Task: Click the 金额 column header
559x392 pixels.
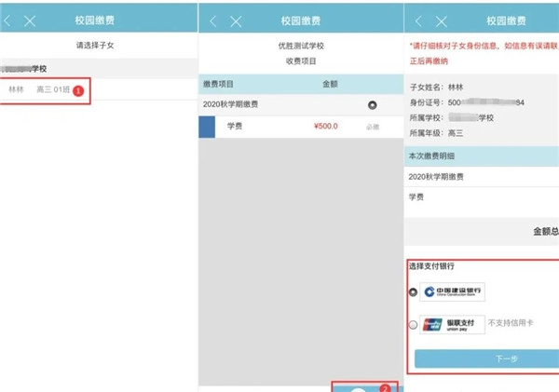Action: 329,84
